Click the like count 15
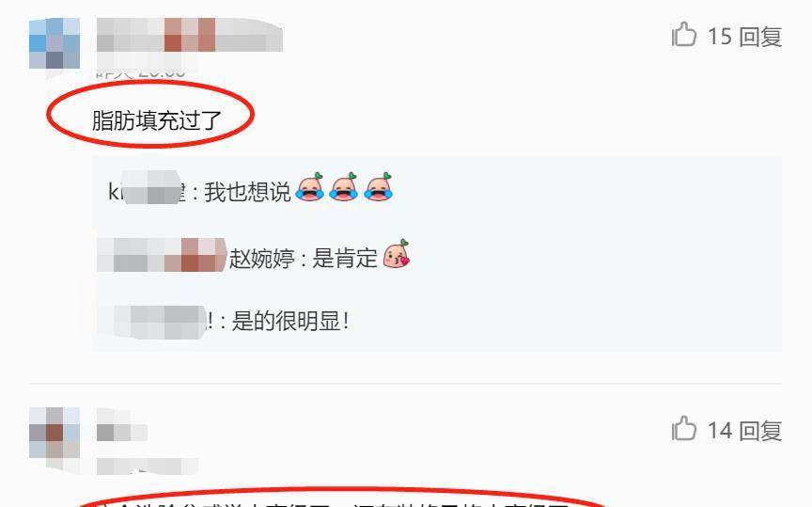Image resolution: width=812 pixels, height=507 pixels. point(719,37)
